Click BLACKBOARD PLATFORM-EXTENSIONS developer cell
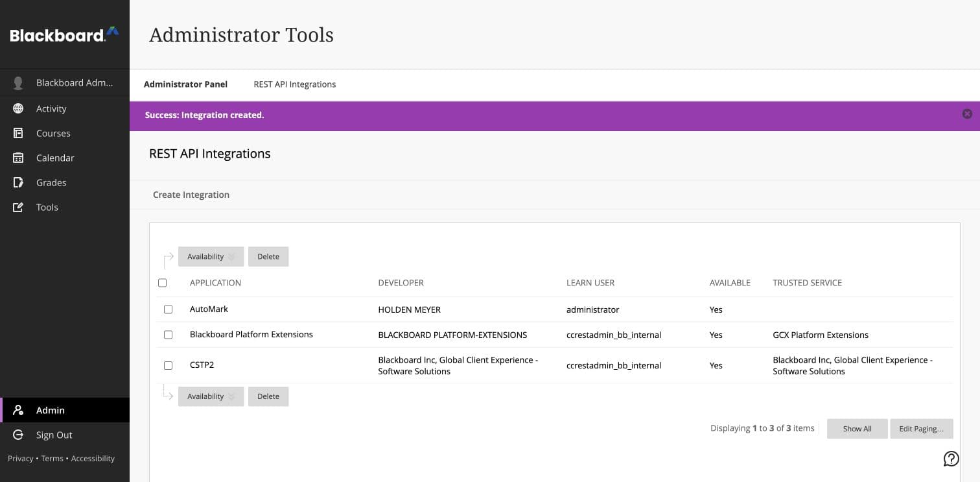980x482 pixels. pos(452,335)
